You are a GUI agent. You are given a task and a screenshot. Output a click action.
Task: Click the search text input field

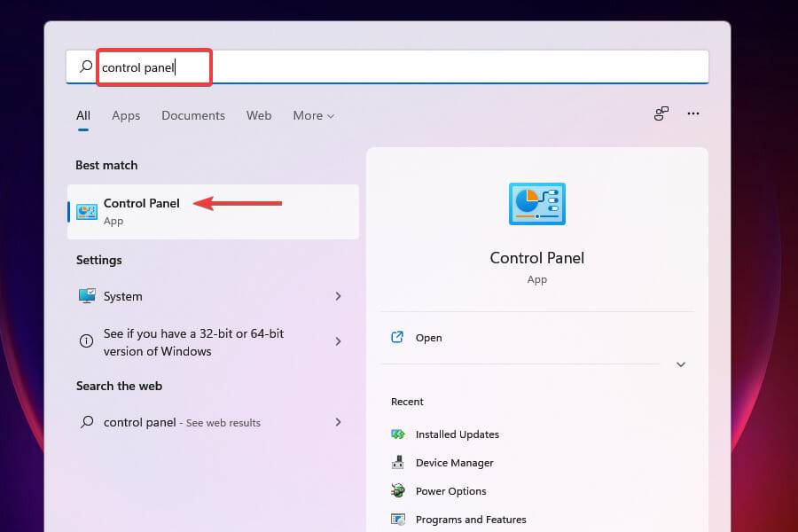click(387, 66)
